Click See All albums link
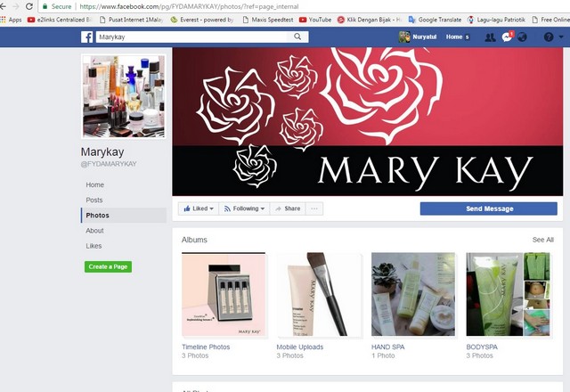The width and height of the screenshot is (570, 392). 542,240
